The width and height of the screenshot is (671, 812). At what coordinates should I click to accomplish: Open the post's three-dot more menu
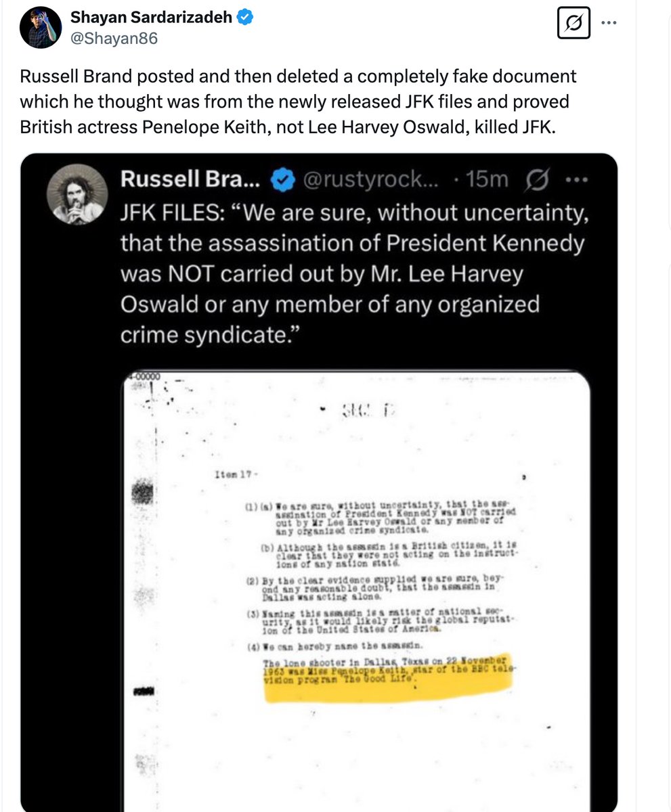pyautogui.click(x=609, y=22)
